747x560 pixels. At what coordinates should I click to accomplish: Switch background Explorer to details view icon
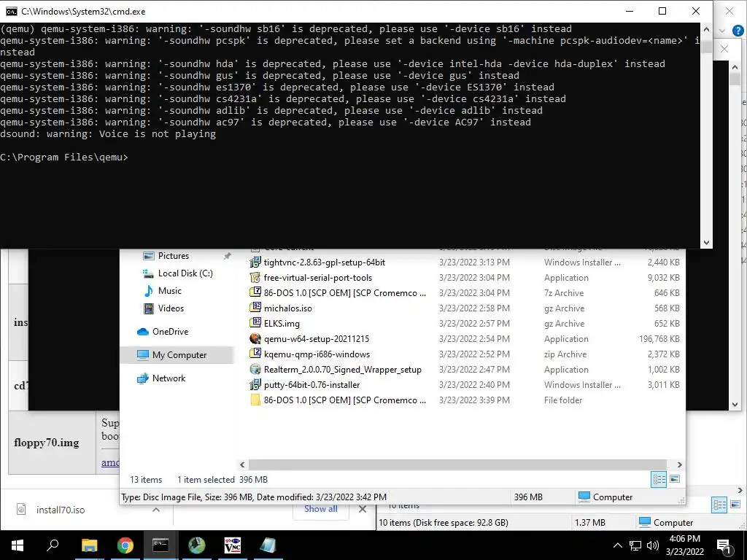[x=719, y=505]
